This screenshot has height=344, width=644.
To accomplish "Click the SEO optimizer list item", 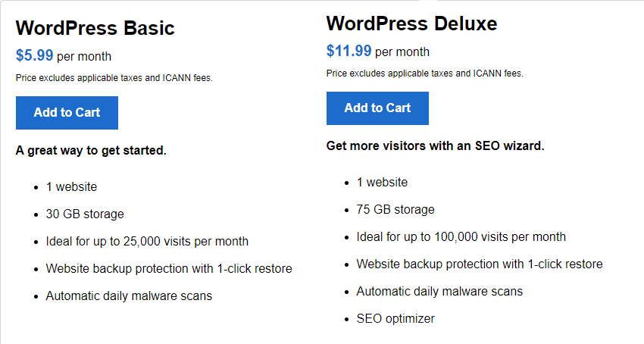I will coord(395,318).
